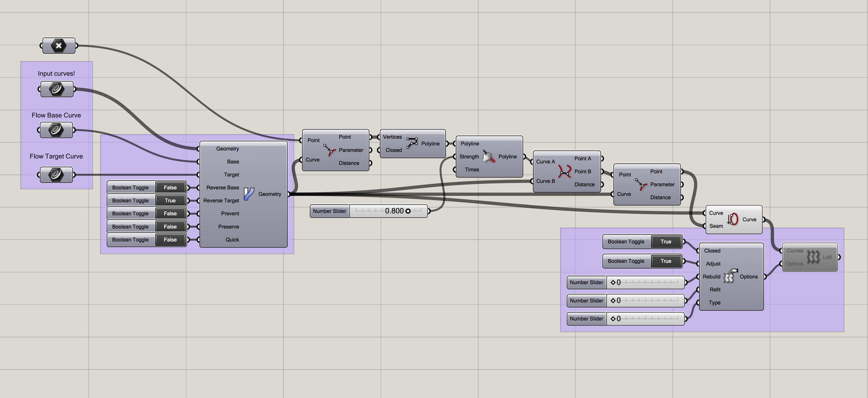This screenshot has width=868, height=398.
Task: Click the Smooth Polyline hand icon
Action: click(x=489, y=157)
